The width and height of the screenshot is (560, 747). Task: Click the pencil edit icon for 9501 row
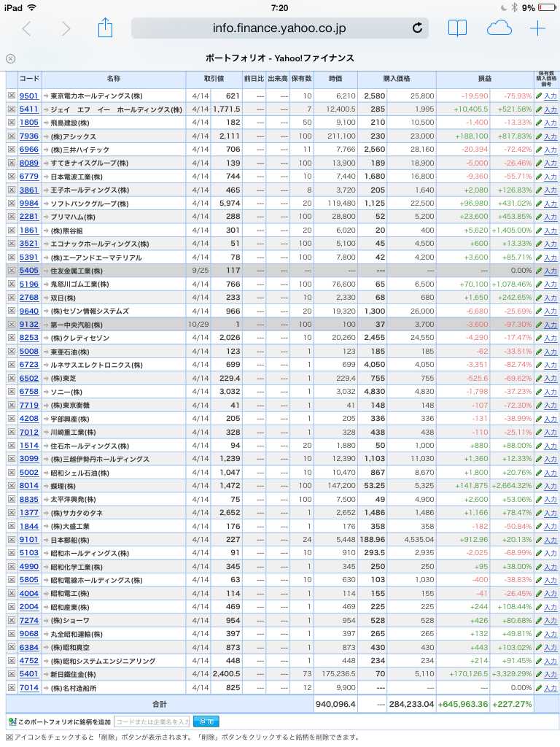tap(539, 96)
